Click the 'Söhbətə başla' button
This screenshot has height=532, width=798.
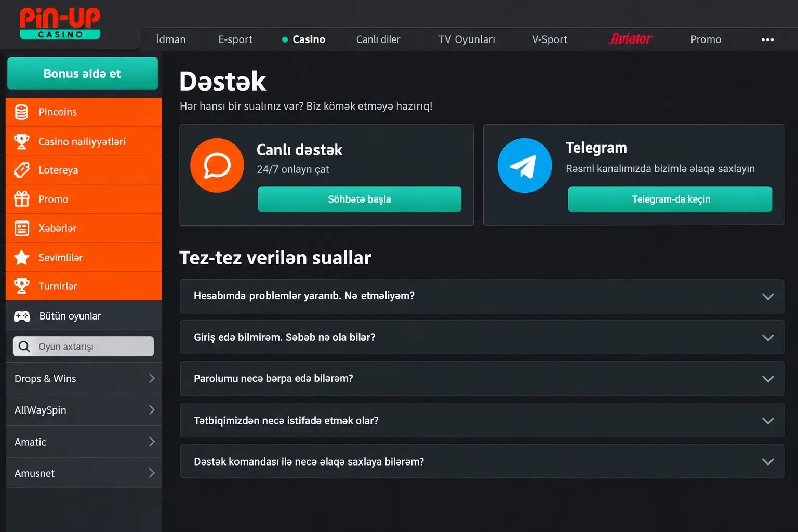point(360,199)
